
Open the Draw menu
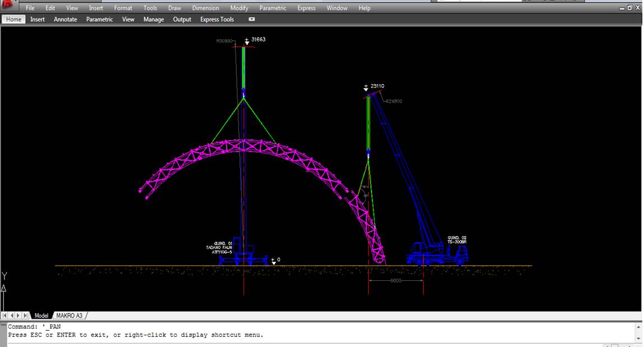pyautogui.click(x=174, y=8)
